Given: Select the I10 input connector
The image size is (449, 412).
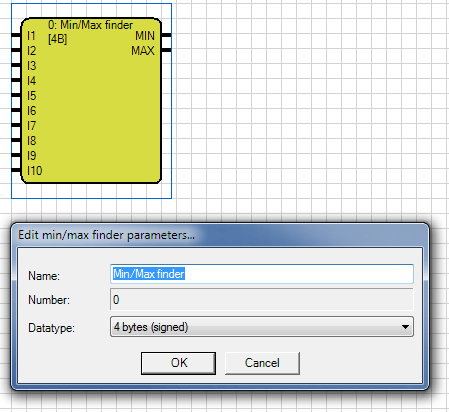Looking at the screenshot, I should [16, 170].
